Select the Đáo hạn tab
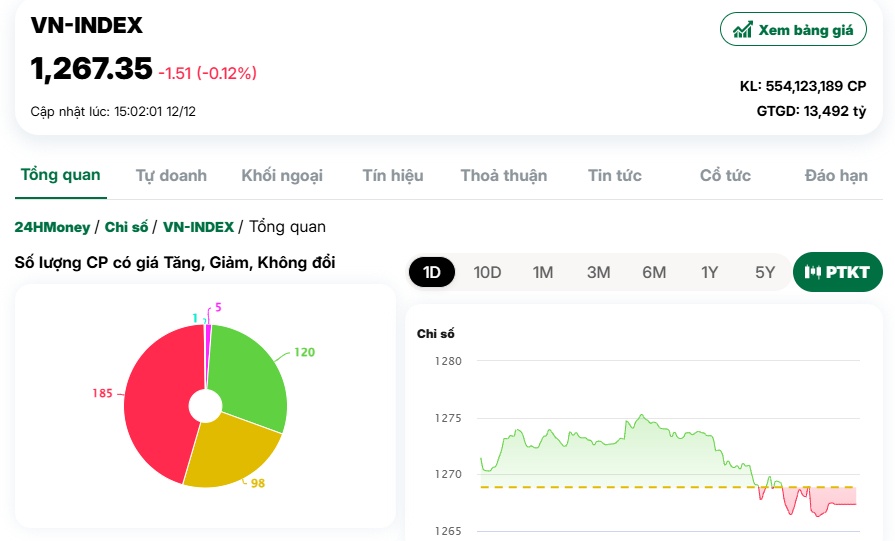The width and height of the screenshot is (895, 541). [836, 175]
